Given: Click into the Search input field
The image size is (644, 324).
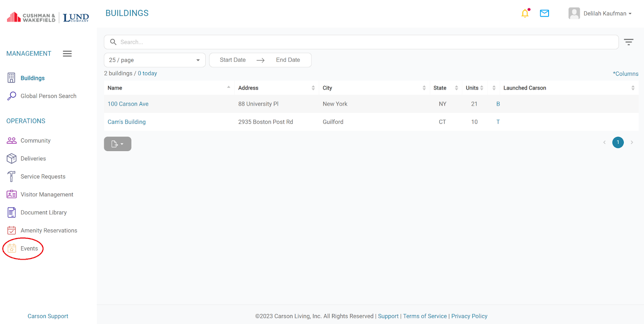Looking at the screenshot, I should coord(362,42).
